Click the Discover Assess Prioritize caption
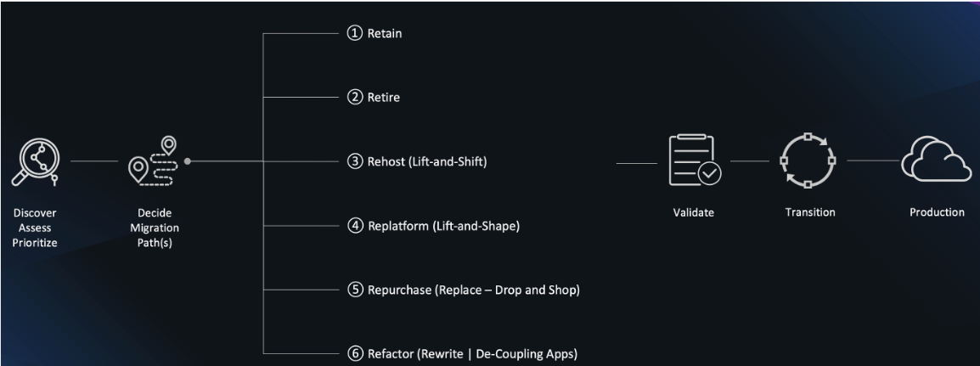980x366 pixels. (35, 228)
